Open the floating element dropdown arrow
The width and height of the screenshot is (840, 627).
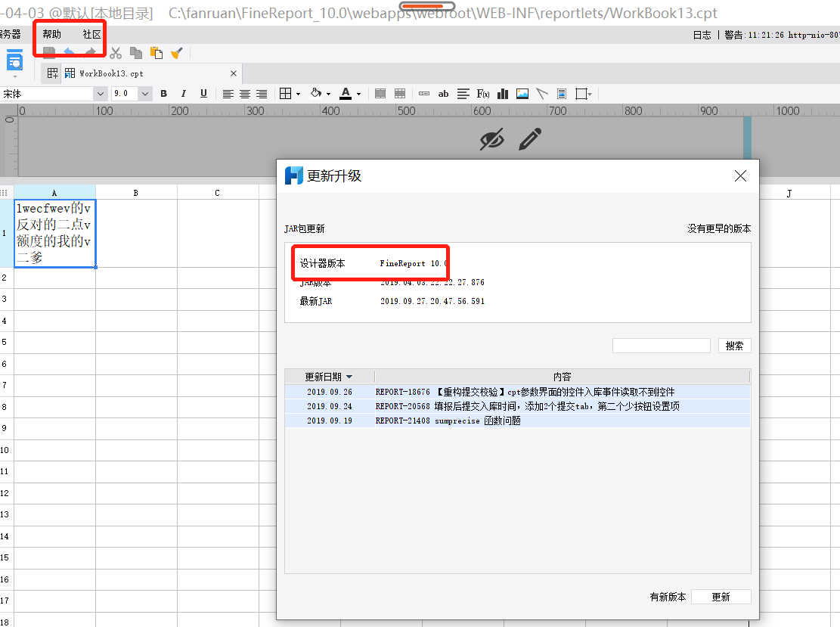click(589, 95)
